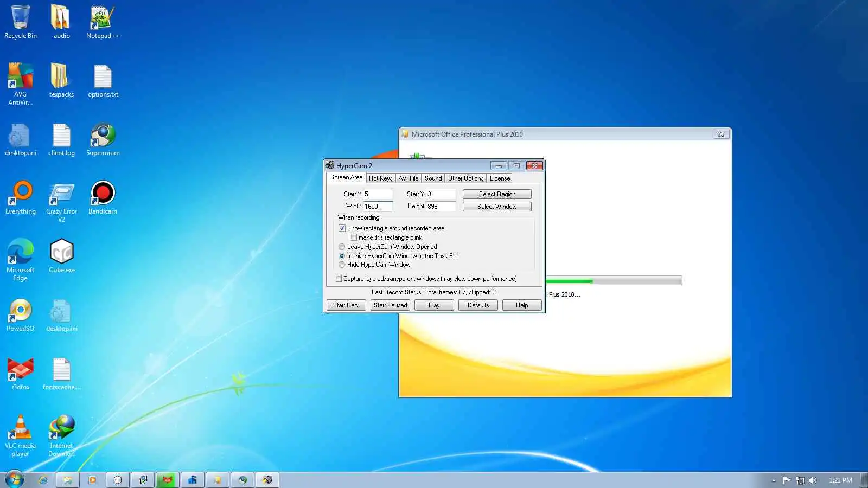Select the Supermium desktop shortcut
Image resolution: width=868 pixels, height=488 pixels.
(x=103, y=139)
